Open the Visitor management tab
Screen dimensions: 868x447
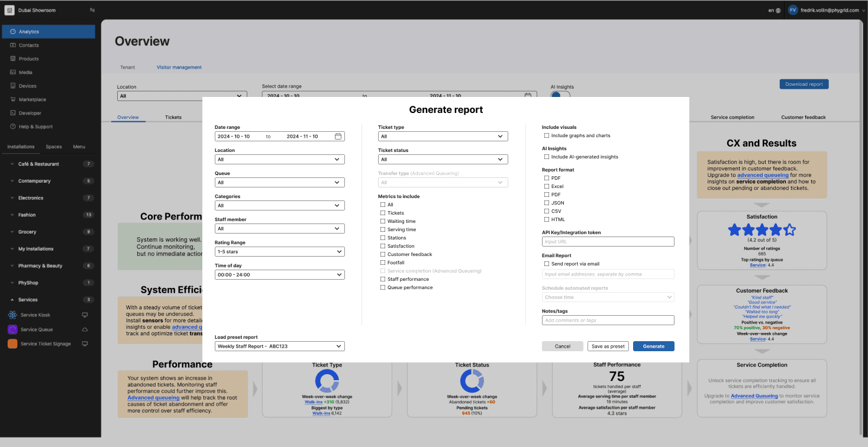click(x=179, y=67)
